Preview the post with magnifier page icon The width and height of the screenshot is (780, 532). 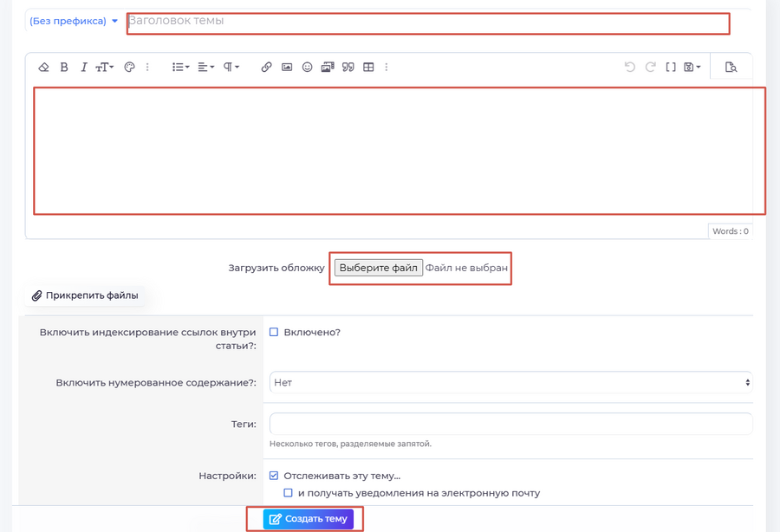731,67
